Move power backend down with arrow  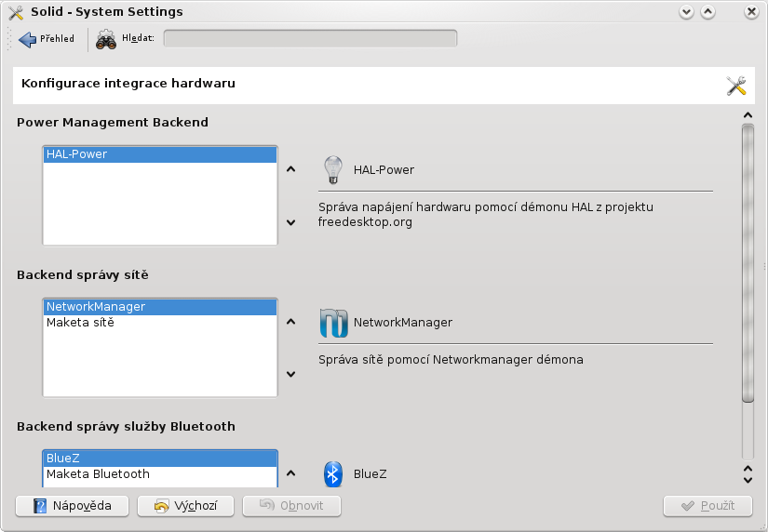pyautogui.click(x=291, y=222)
